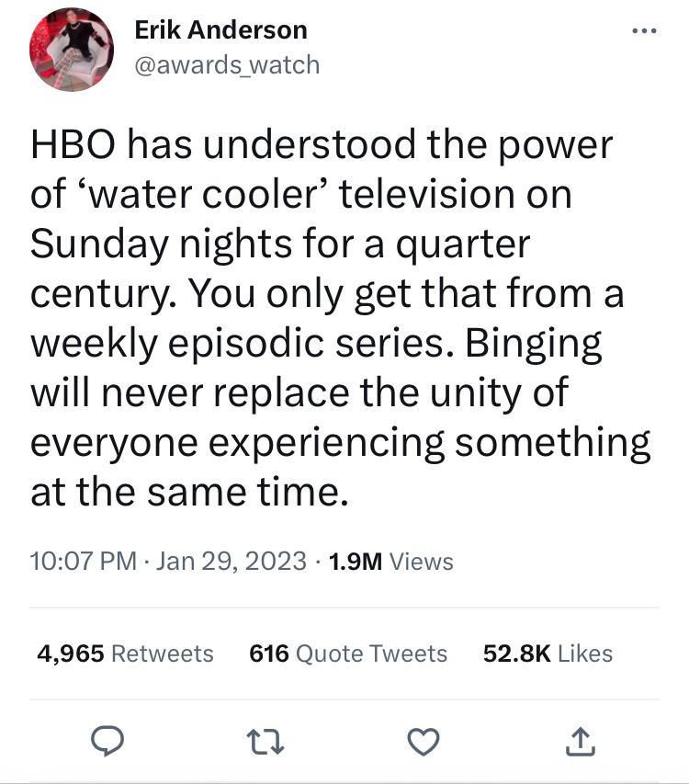The image size is (689, 784).
Task: Open the 616 Quote Tweets list
Action: [348, 653]
